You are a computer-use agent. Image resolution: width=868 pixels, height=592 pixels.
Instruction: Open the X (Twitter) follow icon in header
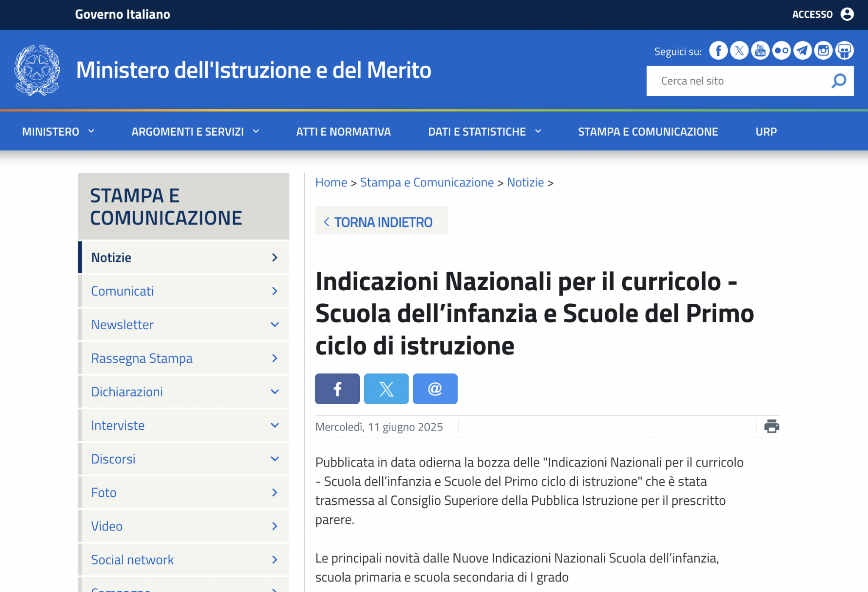coord(739,51)
